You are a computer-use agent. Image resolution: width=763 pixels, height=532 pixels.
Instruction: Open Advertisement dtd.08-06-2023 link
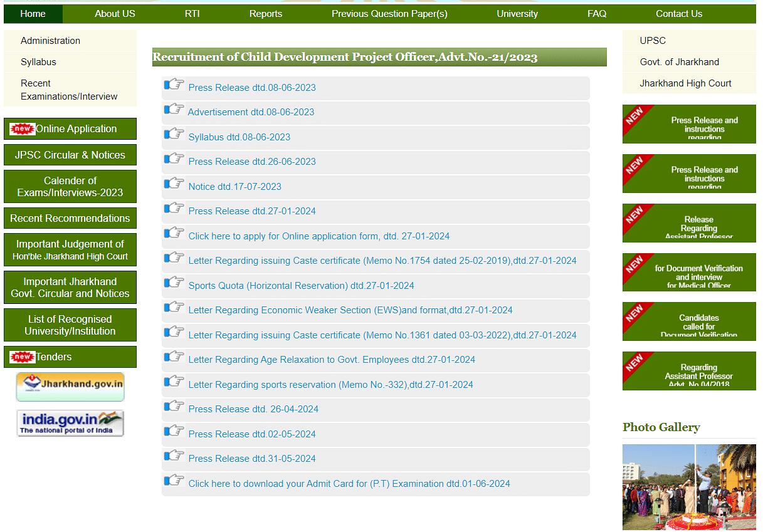click(251, 112)
